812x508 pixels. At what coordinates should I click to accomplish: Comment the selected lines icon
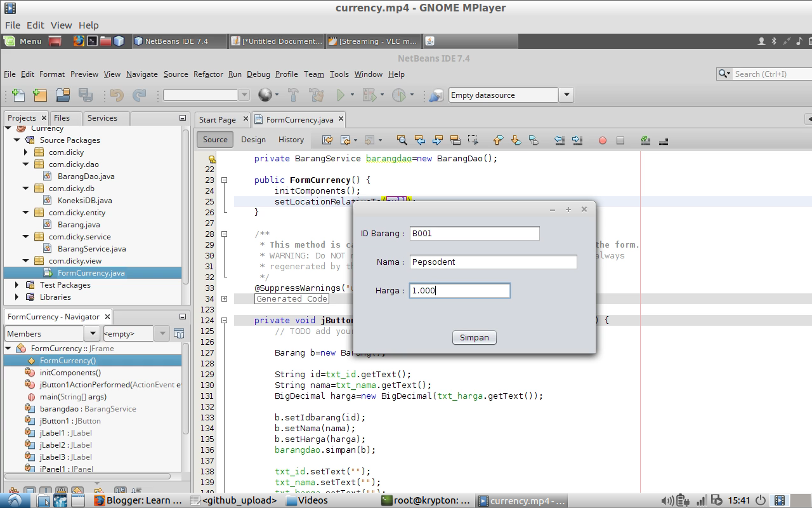645,140
